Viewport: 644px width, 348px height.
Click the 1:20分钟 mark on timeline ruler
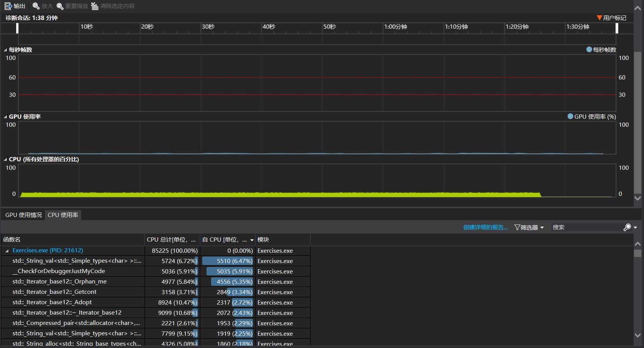(x=517, y=27)
